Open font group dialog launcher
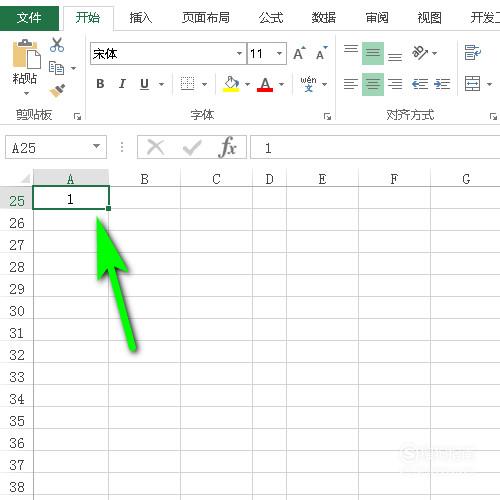 (327, 116)
